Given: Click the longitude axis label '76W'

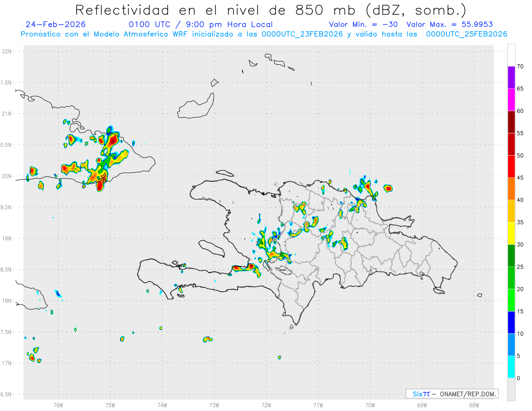Looking at the screenshot, I should (58, 405).
